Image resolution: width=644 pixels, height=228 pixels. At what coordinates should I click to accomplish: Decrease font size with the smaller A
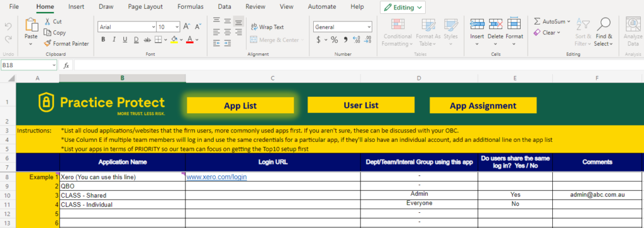click(198, 26)
